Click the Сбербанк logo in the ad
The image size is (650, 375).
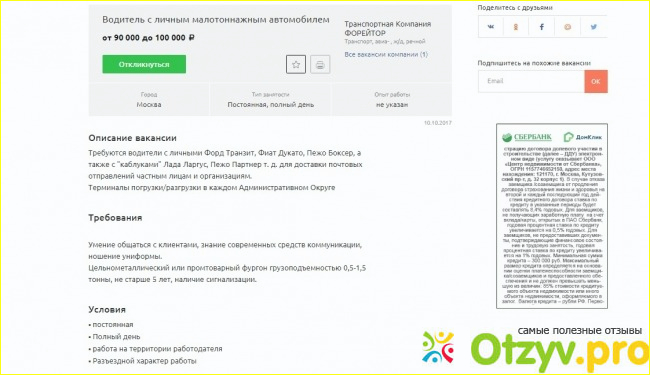click(x=527, y=137)
